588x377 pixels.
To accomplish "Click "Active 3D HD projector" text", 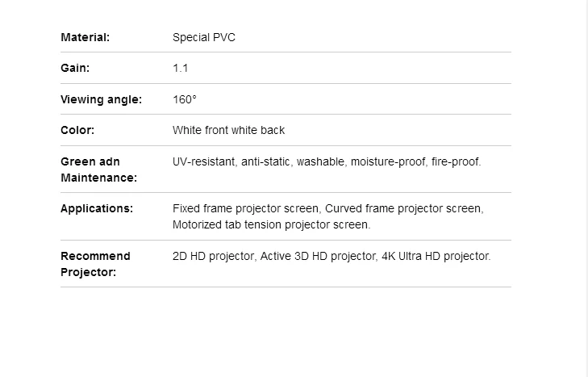I will (x=317, y=256).
